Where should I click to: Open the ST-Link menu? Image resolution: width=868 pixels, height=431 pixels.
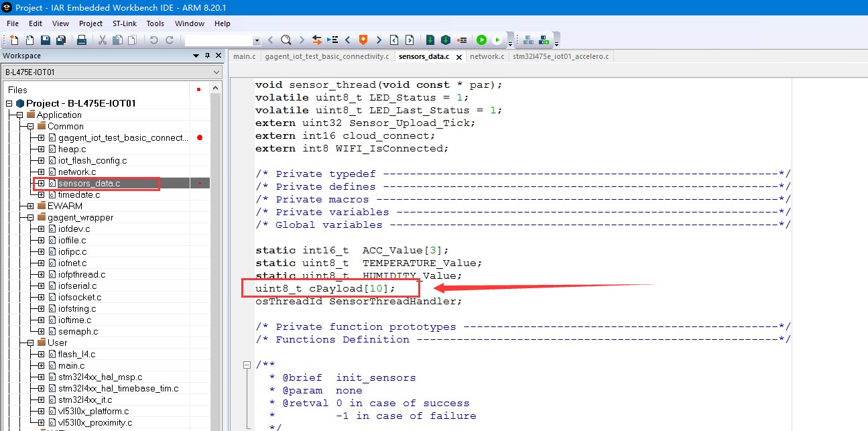point(125,23)
